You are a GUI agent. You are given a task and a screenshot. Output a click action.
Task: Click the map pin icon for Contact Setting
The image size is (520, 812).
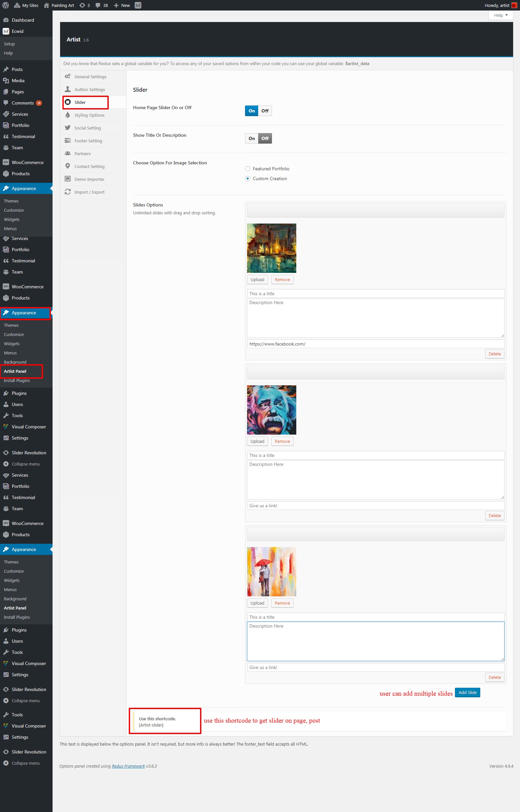68,166
